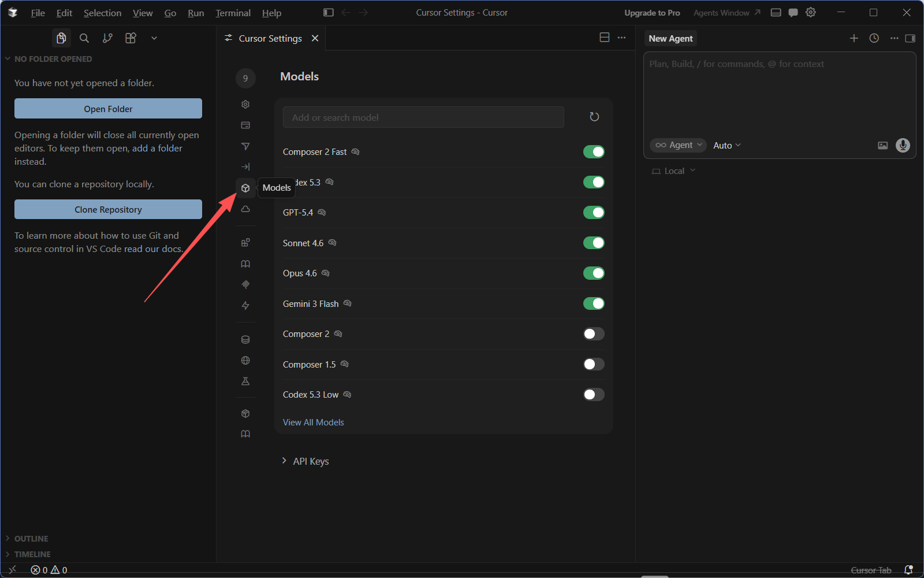Open the Help menu
Image resolution: width=924 pixels, height=578 pixels.
click(271, 13)
